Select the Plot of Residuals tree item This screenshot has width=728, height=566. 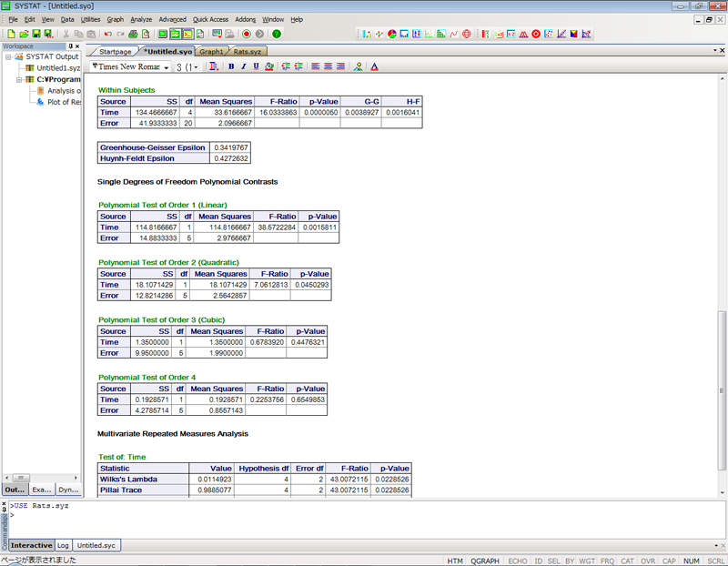(64, 102)
